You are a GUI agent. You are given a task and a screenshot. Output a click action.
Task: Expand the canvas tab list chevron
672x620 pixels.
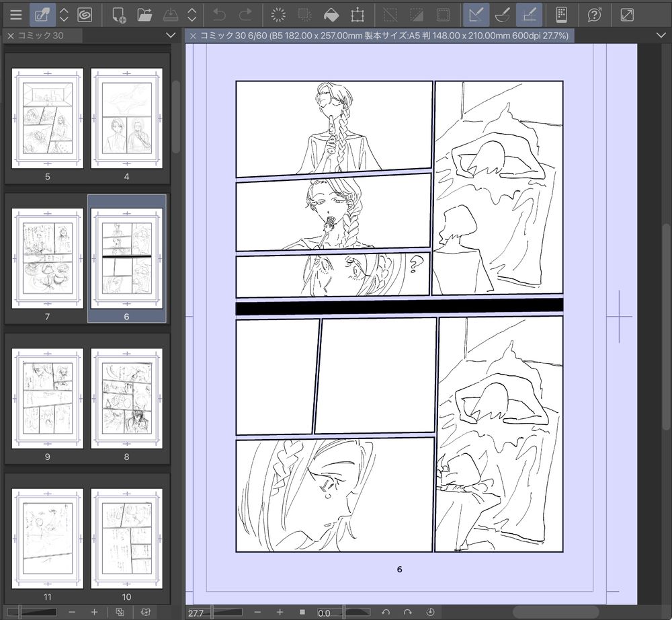click(661, 36)
